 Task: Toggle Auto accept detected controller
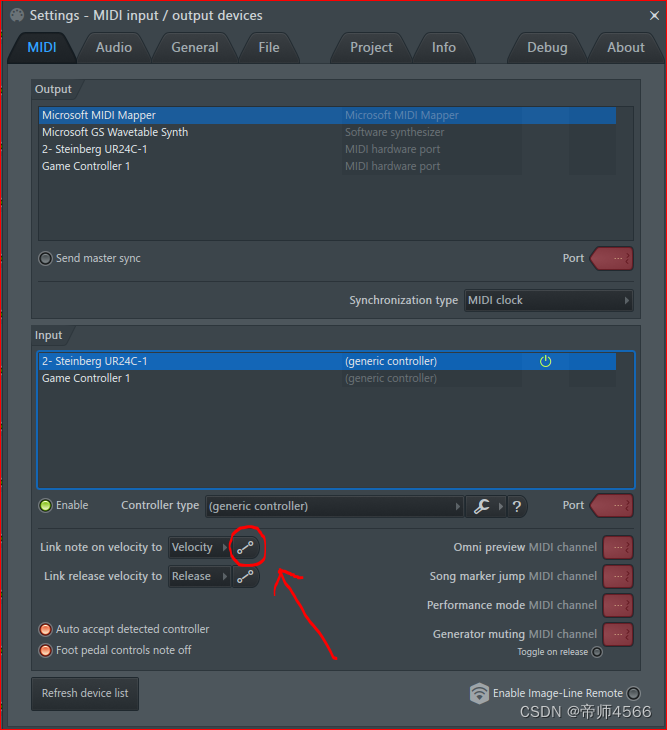(x=45, y=629)
